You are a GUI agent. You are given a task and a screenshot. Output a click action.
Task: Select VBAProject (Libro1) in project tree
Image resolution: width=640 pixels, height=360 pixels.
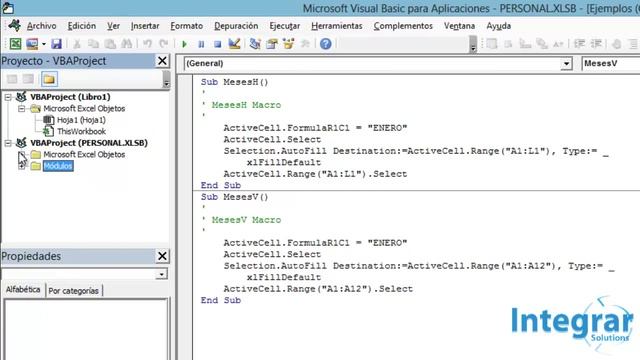70,97
